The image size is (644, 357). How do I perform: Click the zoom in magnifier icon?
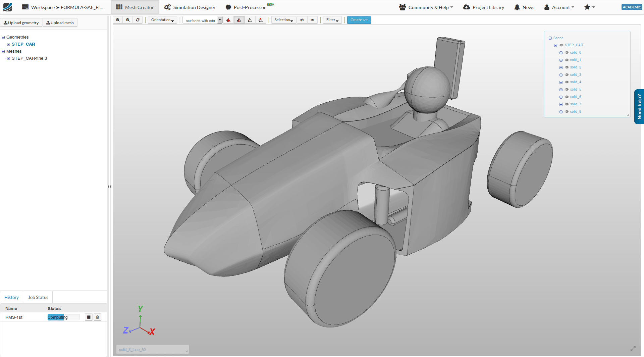point(118,20)
